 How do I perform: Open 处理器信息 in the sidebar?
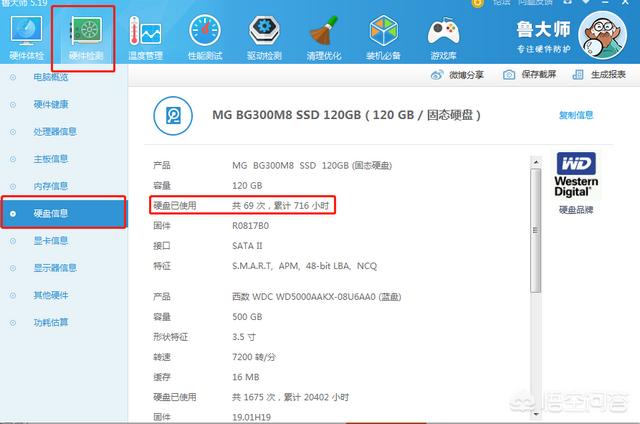click(x=55, y=131)
